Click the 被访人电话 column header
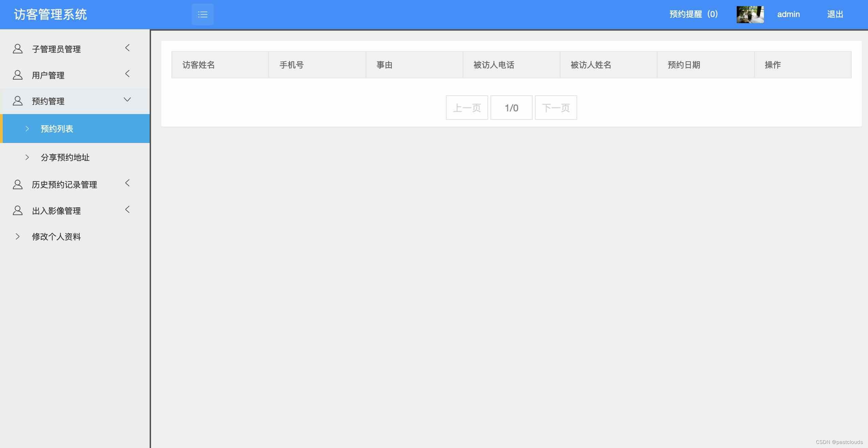The height and width of the screenshot is (448, 868). click(x=512, y=65)
